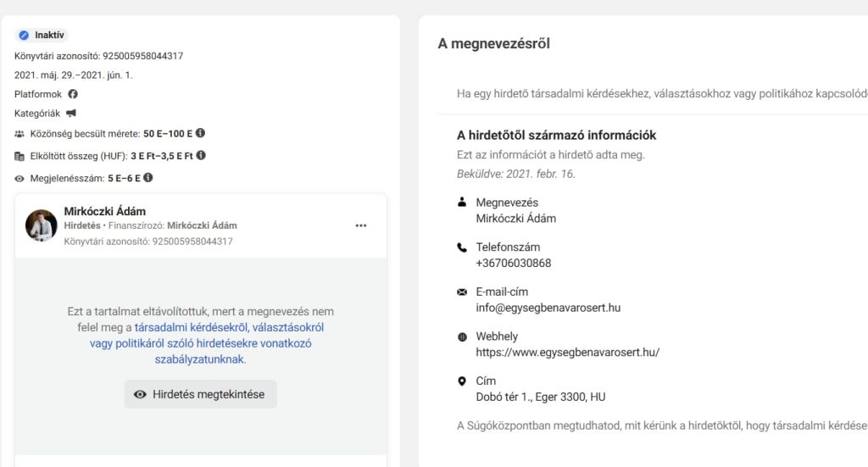Click the Finanszírozó Mirkóczki Ádám sponsor label
Screen dimensions: 868x467
pos(202,226)
